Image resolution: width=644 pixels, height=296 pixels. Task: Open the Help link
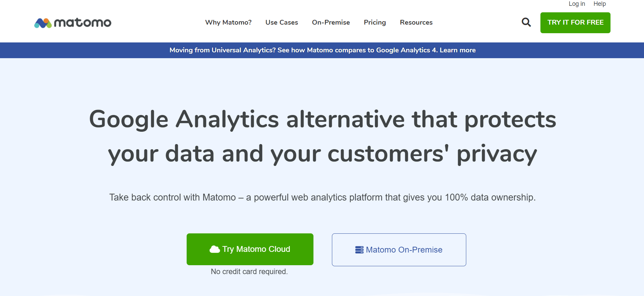click(600, 4)
